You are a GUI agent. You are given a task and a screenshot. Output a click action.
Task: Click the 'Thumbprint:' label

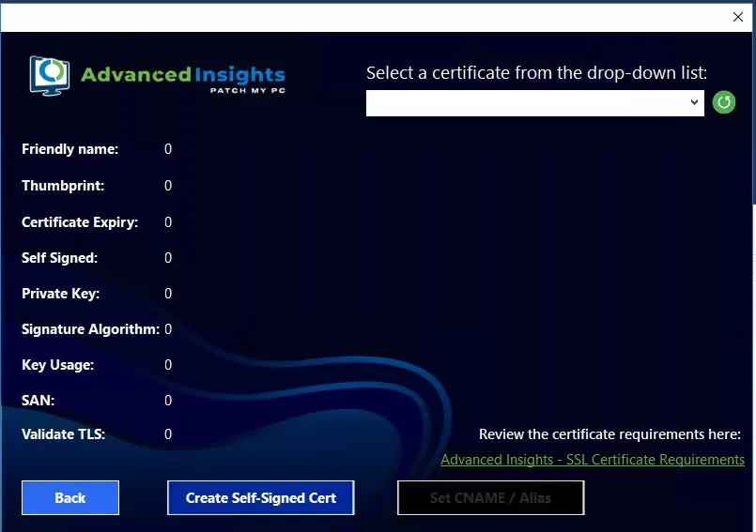coord(63,186)
